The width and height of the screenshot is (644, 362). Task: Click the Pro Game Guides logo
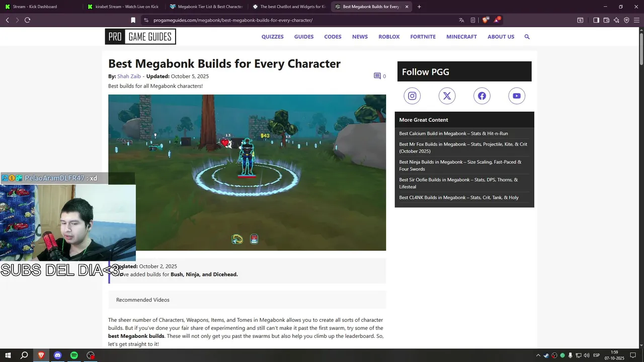[x=140, y=37]
